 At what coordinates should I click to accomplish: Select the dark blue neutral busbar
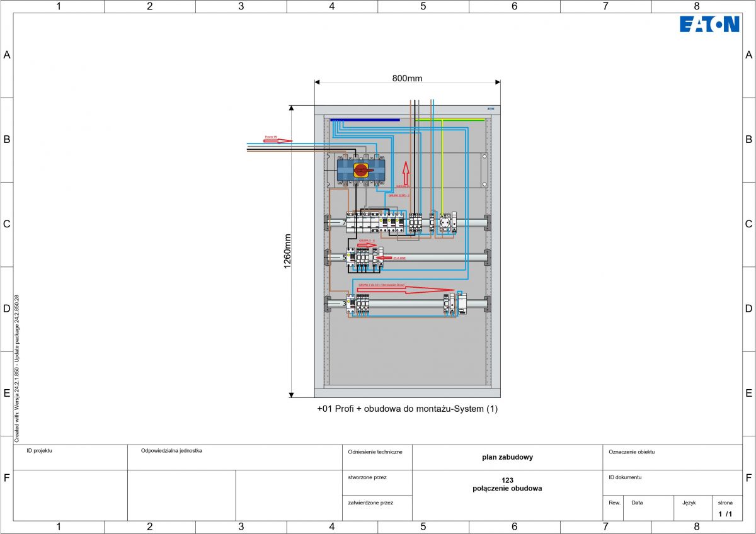tap(365, 120)
